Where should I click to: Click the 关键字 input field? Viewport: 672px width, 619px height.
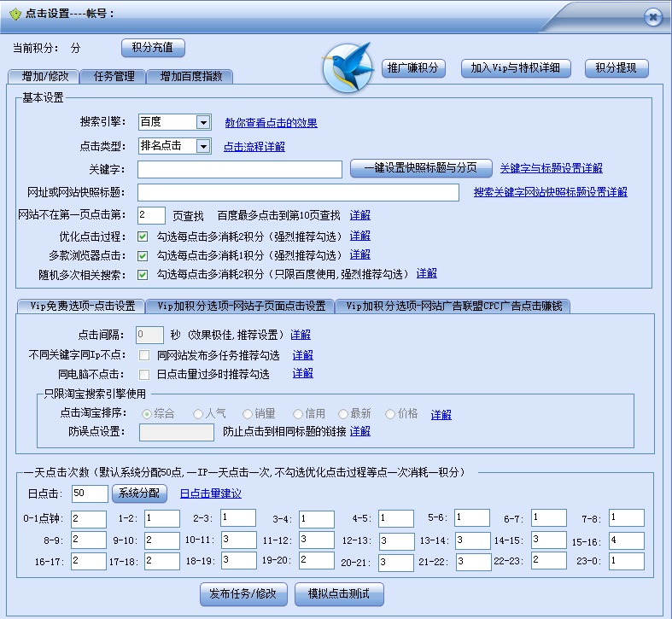click(x=240, y=169)
